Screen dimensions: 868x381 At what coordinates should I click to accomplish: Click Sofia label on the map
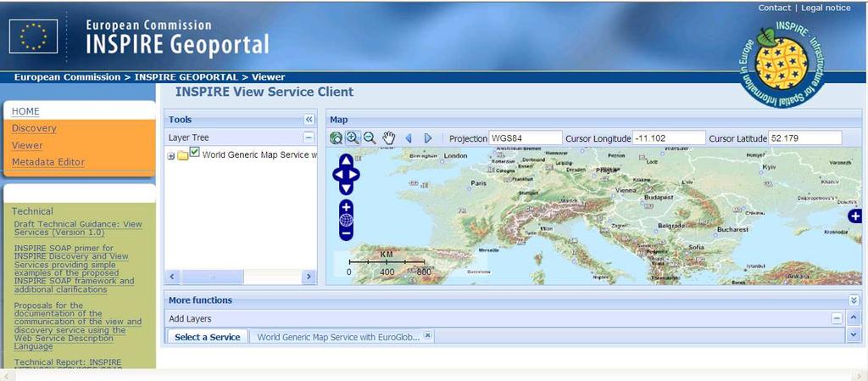[x=697, y=247]
